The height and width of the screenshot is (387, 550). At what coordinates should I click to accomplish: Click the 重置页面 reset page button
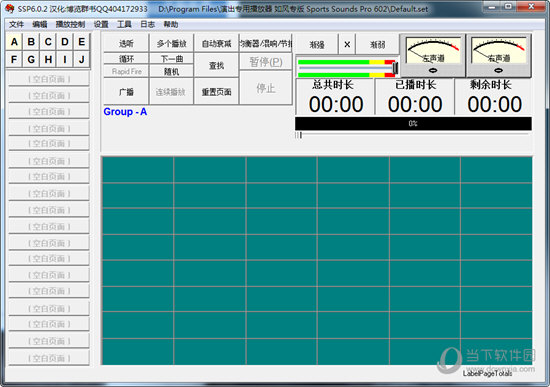click(216, 92)
